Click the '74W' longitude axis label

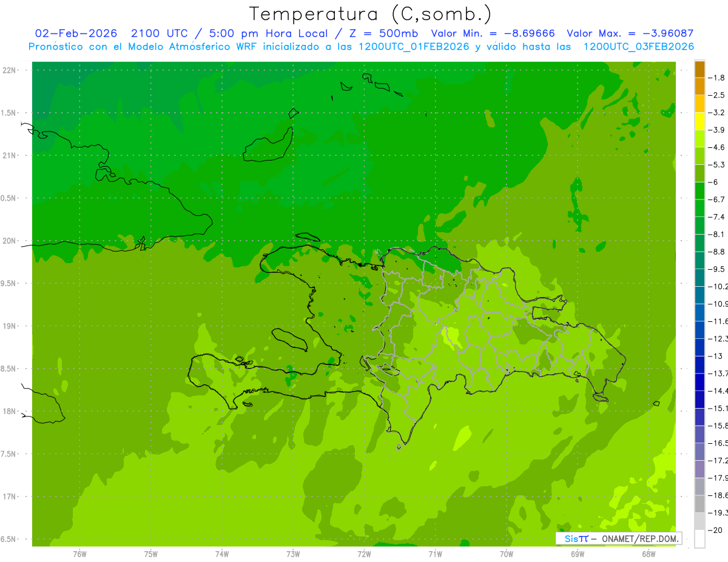[222, 554]
